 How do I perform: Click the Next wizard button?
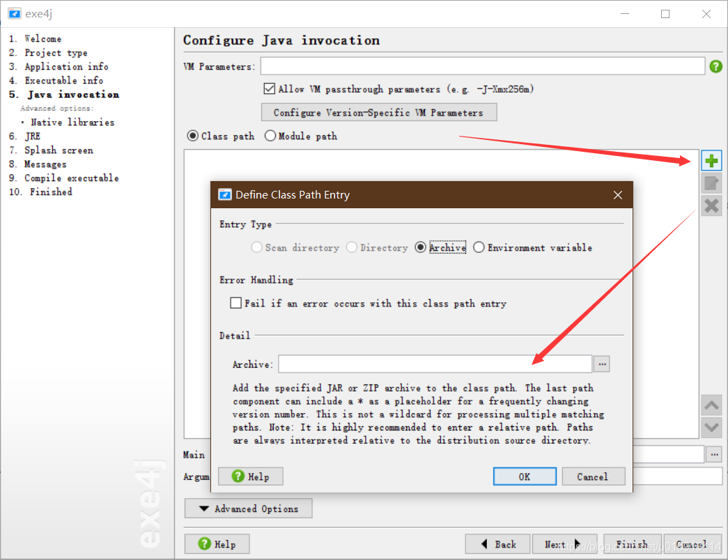point(564,544)
